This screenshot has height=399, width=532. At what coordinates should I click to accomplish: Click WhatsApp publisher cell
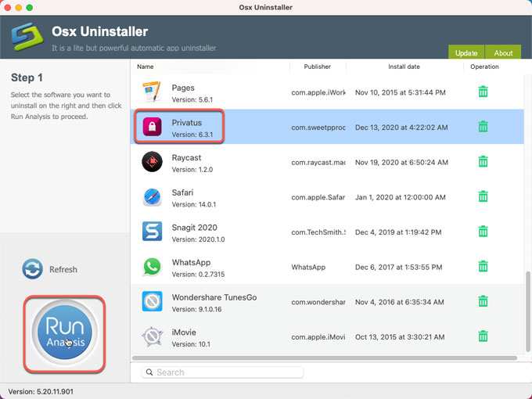click(308, 268)
